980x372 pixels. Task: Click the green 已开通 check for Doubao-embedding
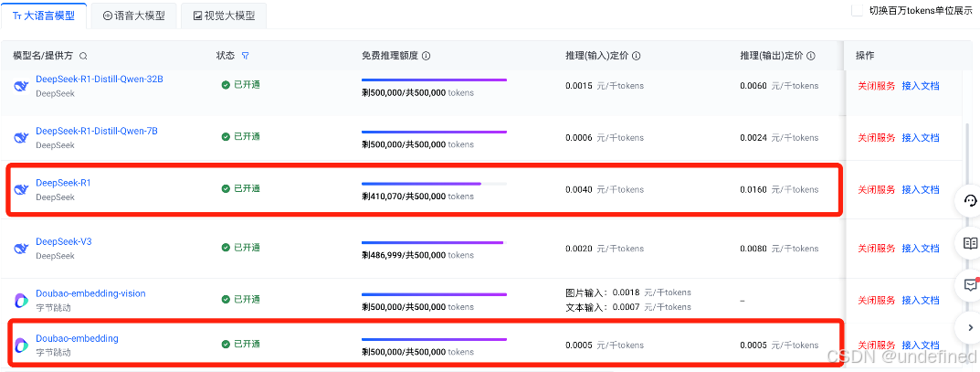[x=226, y=344]
